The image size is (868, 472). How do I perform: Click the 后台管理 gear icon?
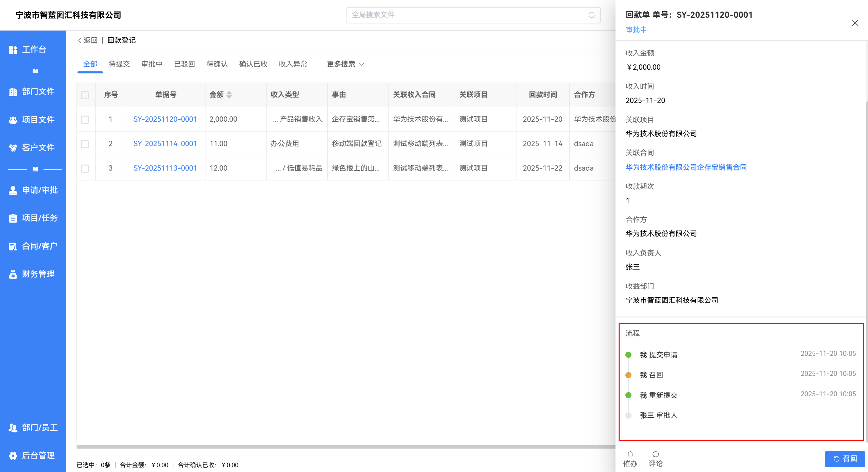[x=13, y=456]
